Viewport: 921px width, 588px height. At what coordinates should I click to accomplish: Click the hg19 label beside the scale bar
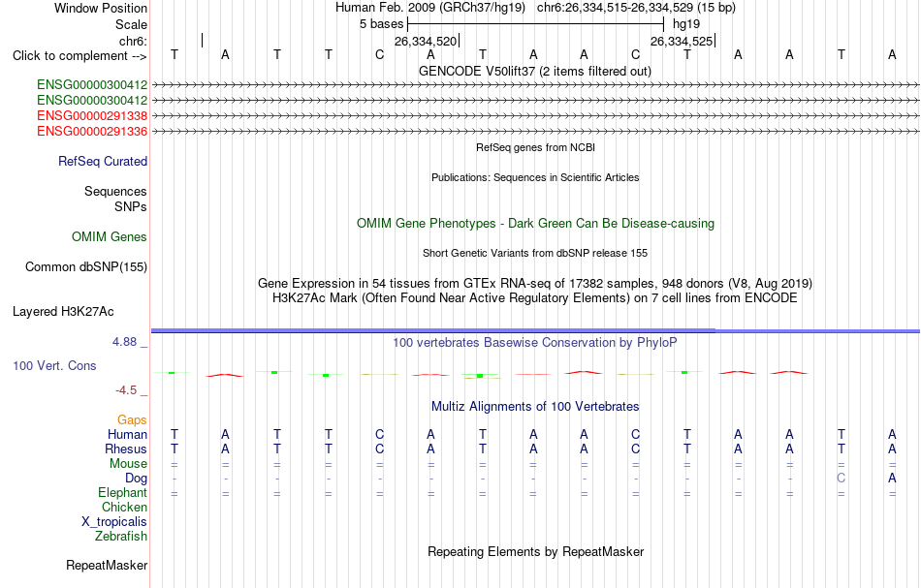tap(686, 24)
